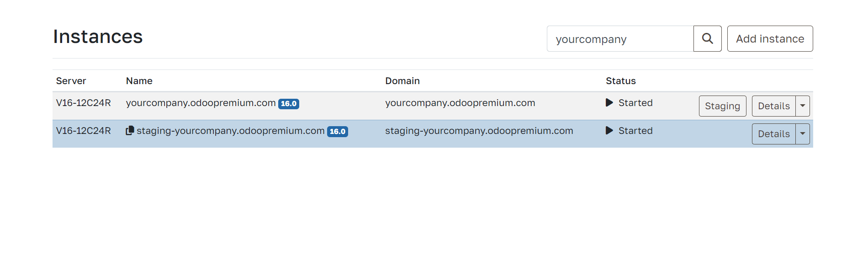Click the 16.0 badge on the staging instance
The width and height of the screenshot is (868, 256).
pos(338,132)
